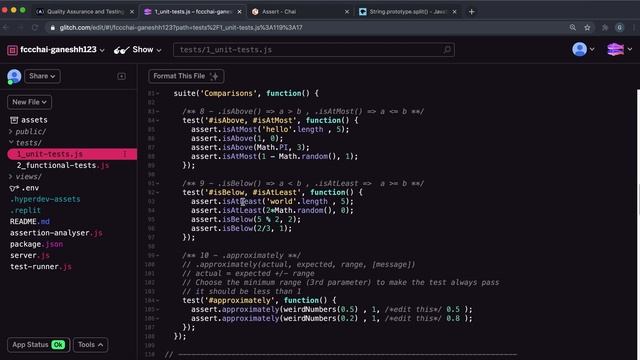Expand the public/ folder
The width and height of the screenshot is (640, 360).
pyautogui.click(x=28, y=131)
